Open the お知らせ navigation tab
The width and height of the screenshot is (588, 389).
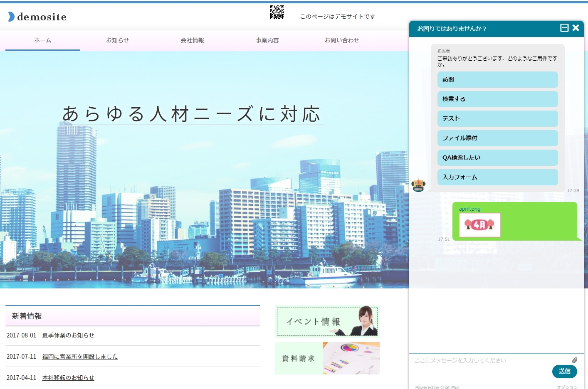click(117, 40)
